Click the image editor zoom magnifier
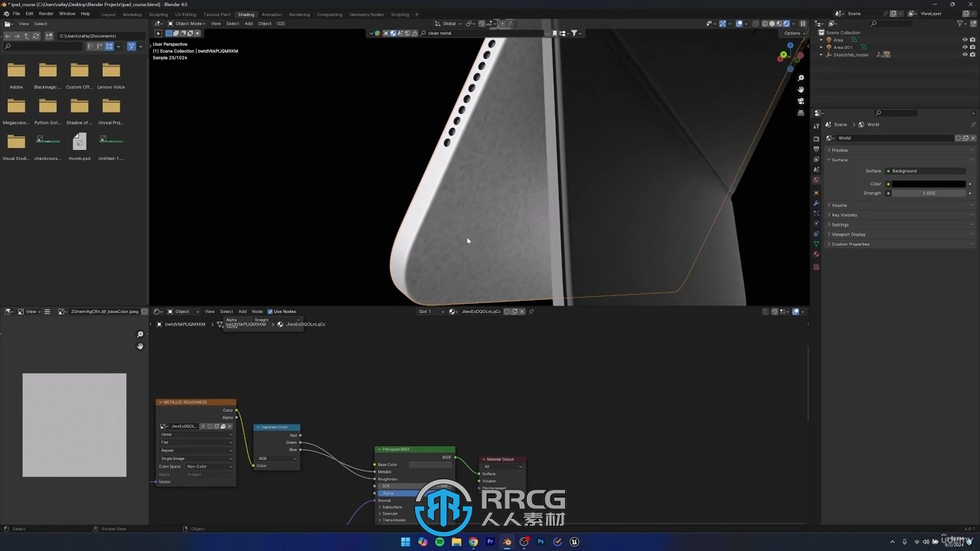Image resolution: width=980 pixels, height=551 pixels. point(140,334)
